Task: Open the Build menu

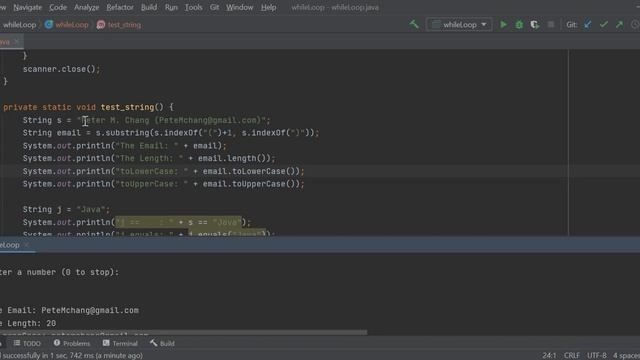Action: 149,7
